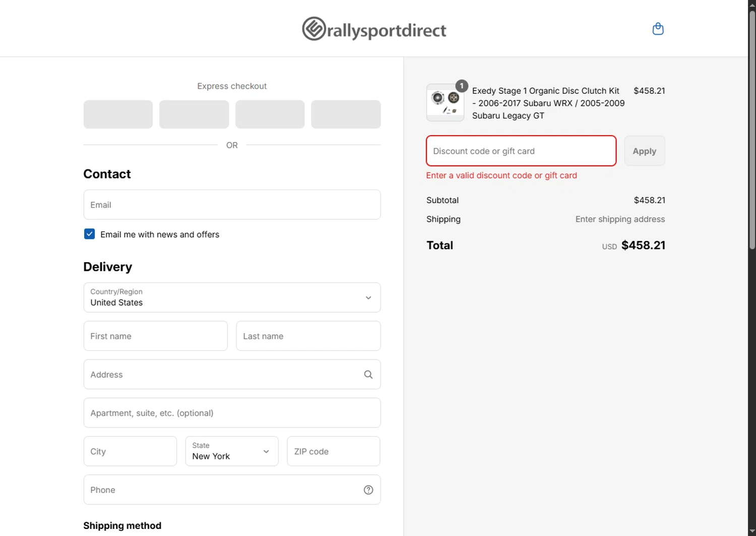
Task: Click the Delivery heading
Action: point(108,267)
